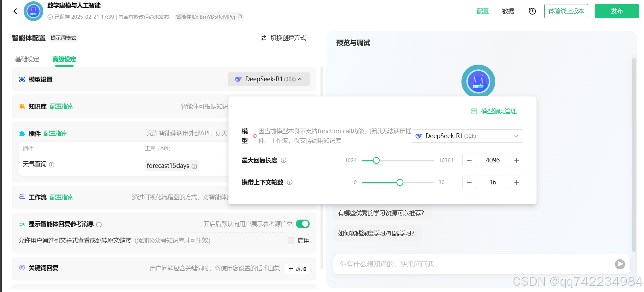Click 添加 button for 关键词回复
The height and width of the screenshot is (292, 644).
pyautogui.click(x=297, y=269)
